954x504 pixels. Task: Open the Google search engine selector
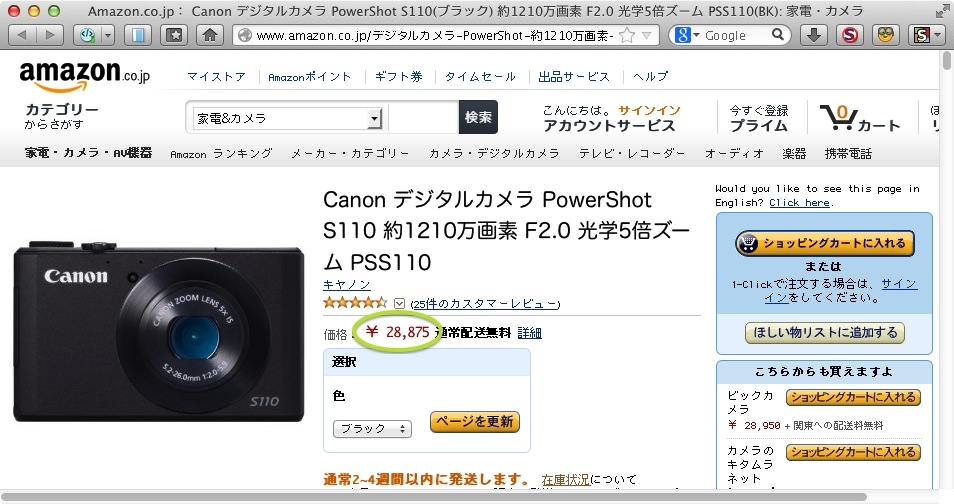point(688,35)
